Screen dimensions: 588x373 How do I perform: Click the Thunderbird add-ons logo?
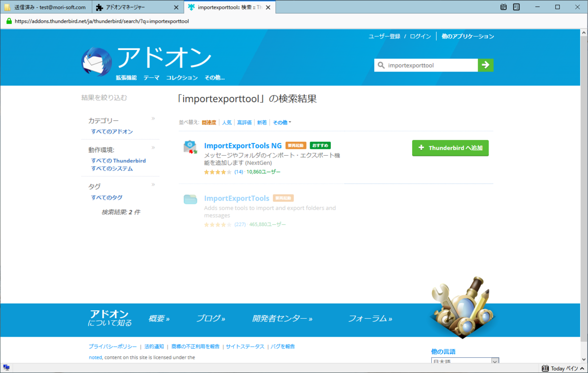tap(97, 62)
